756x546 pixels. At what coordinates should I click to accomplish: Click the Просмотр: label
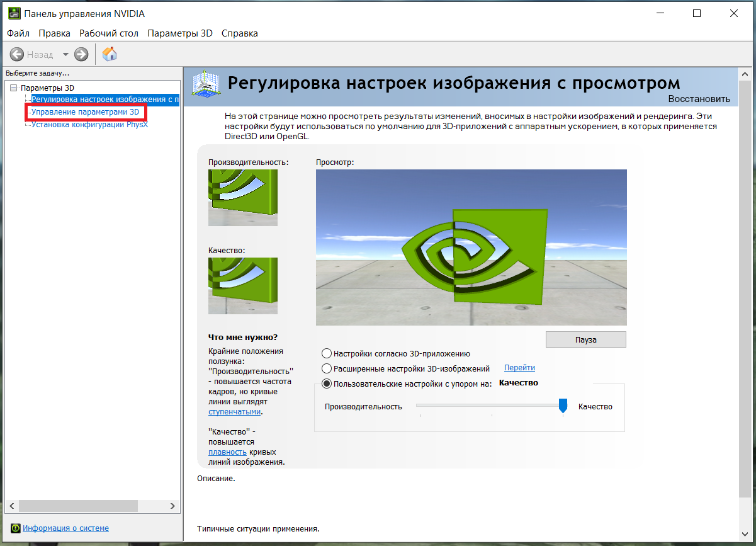point(335,162)
